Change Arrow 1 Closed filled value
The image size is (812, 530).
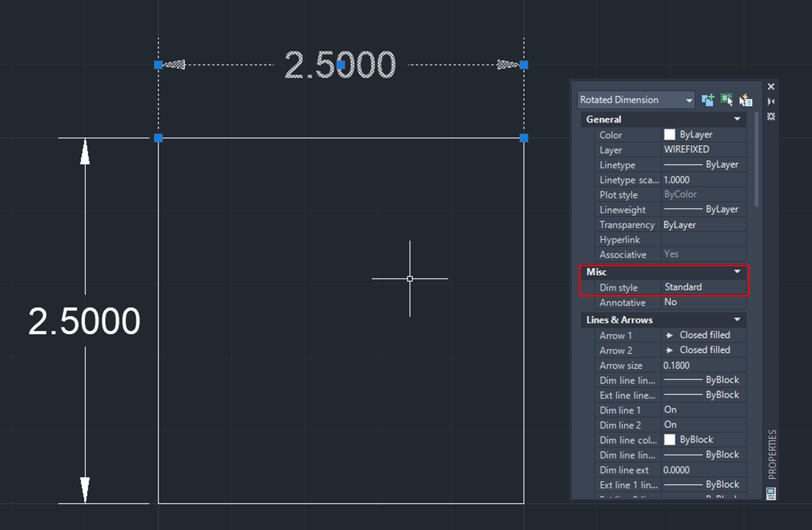tap(704, 335)
